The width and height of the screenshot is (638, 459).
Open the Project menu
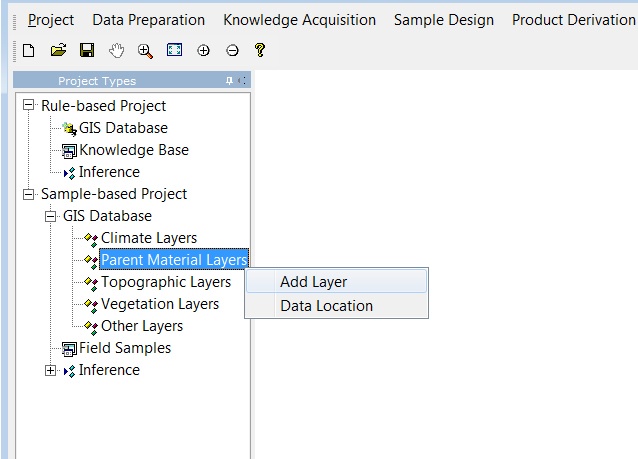(51, 20)
